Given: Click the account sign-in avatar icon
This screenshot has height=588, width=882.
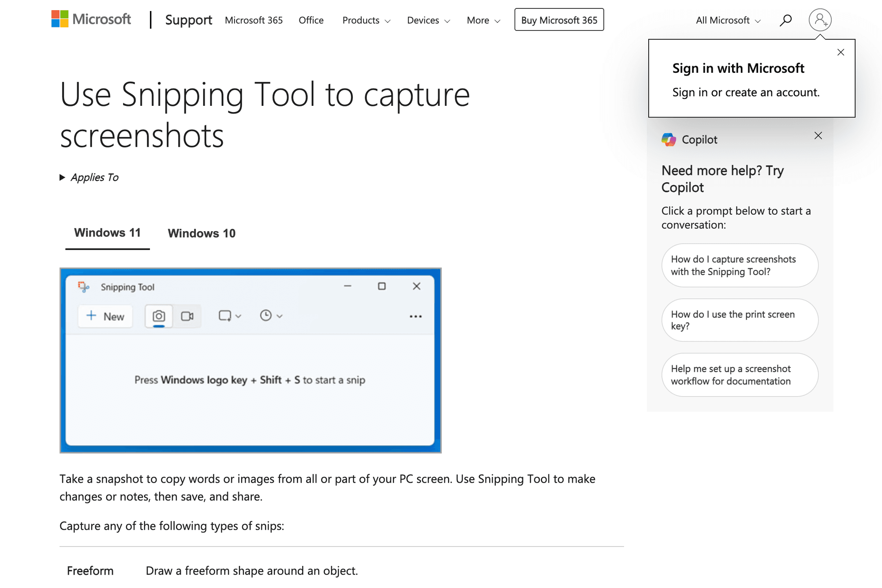Looking at the screenshot, I should 820,20.
